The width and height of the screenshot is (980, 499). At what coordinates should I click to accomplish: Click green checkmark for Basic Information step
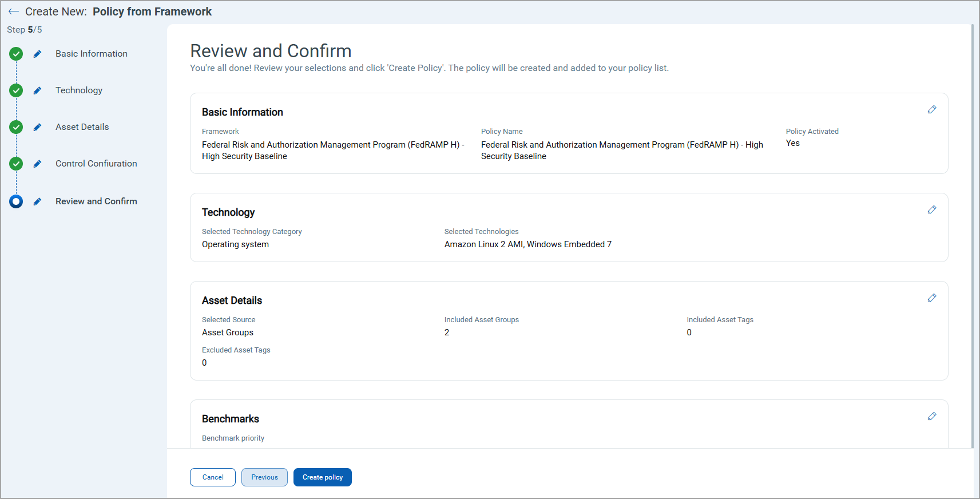tap(16, 54)
